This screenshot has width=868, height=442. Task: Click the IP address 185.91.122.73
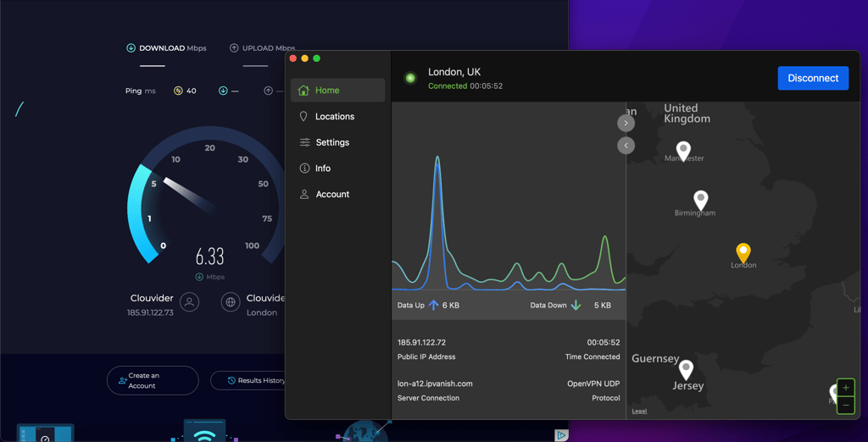(x=150, y=312)
